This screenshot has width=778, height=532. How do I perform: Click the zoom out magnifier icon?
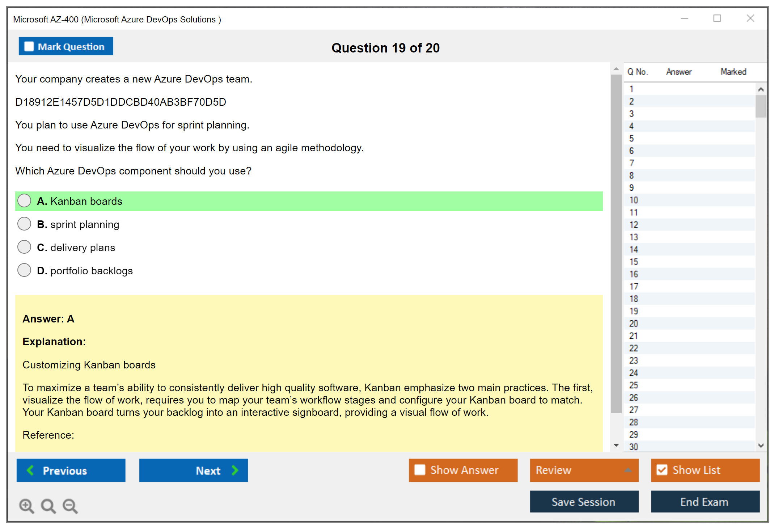tap(70, 506)
